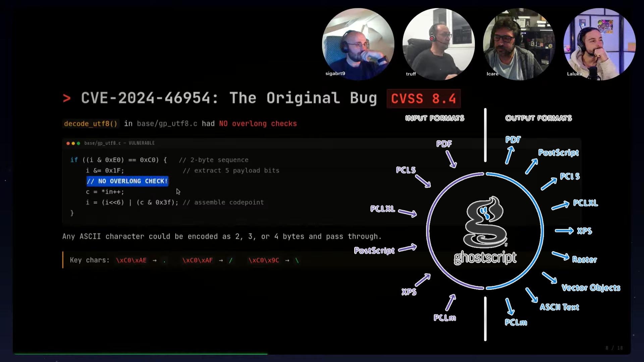Viewport: 644px width, 362px height.
Task: Click the blue "PCLXL" output format label
Action: point(585,203)
